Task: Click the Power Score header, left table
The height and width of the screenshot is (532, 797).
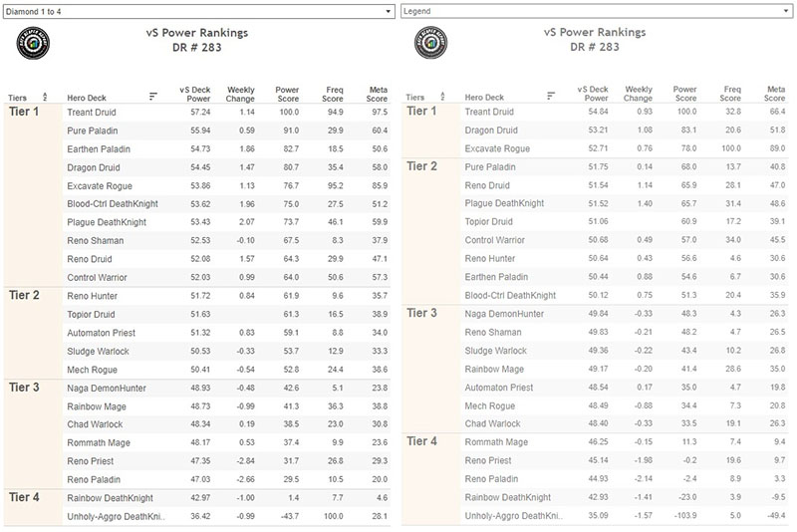Action: pyautogui.click(x=287, y=94)
